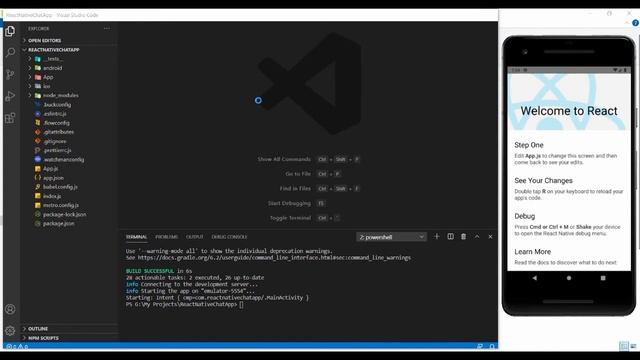
Task: Tap the Overview square on emulator
Action: pyautogui.click(x=603, y=278)
